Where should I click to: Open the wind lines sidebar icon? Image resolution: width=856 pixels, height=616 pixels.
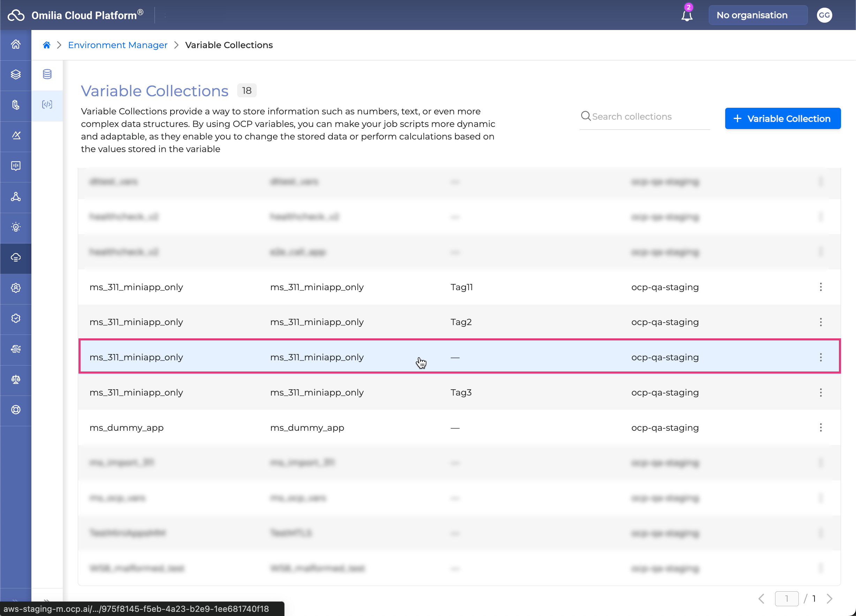(x=15, y=349)
